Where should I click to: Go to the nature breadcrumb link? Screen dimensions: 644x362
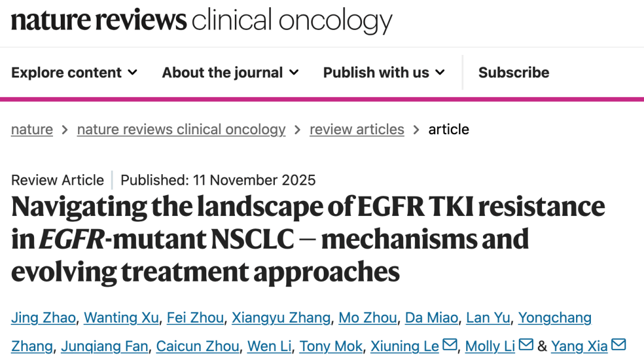pos(32,129)
